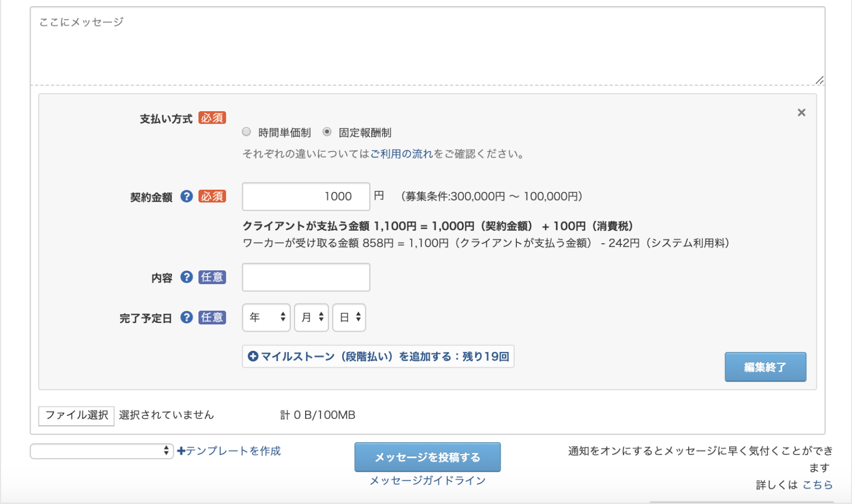Click help icon beside 完了予定日 label
The image size is (852, 504).
187,317
